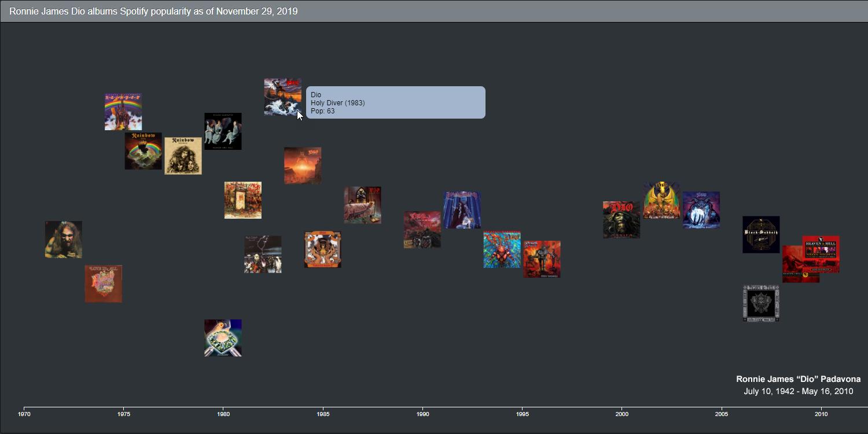
Task: Select the Angry Machines album cover
Action: tap(542, 259)
